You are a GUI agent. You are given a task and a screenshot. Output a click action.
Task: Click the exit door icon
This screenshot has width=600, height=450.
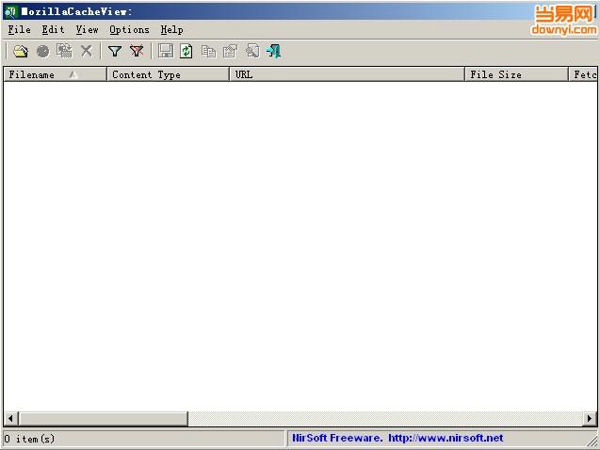tap(273, 51)
